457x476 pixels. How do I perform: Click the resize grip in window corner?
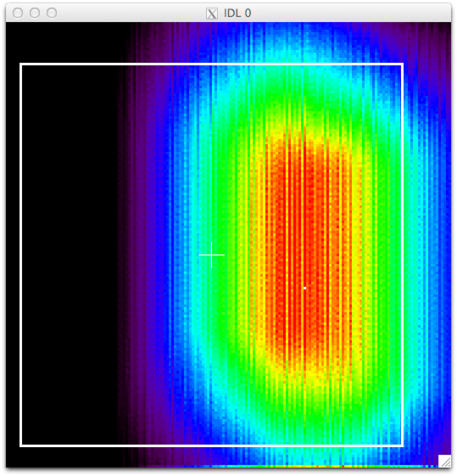coord(445,461)
